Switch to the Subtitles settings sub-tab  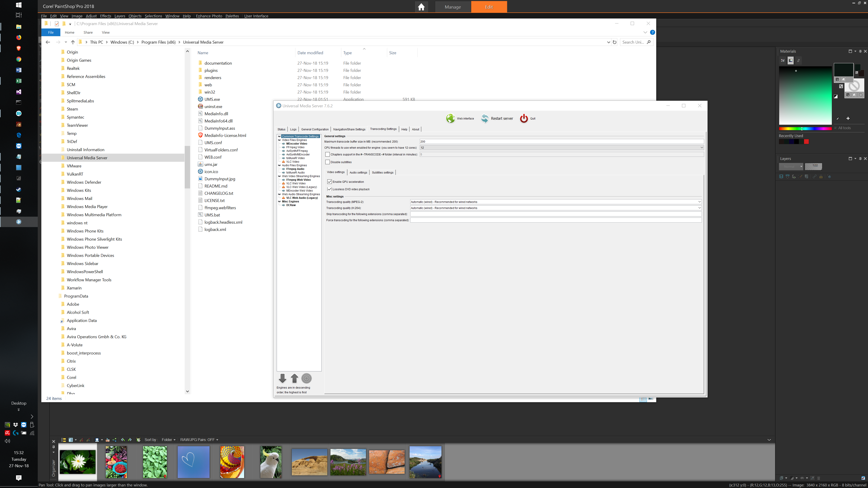click(382, 172)
